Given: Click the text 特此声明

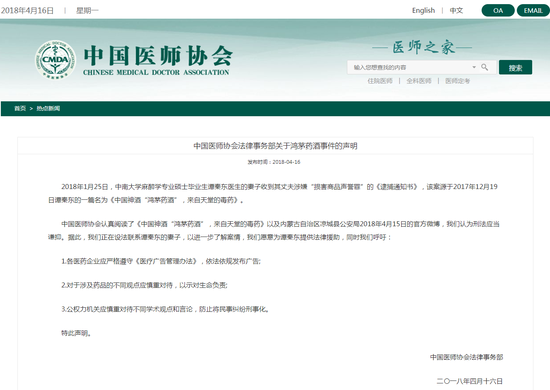Looking at the screenshot, I should coord(76,333).
